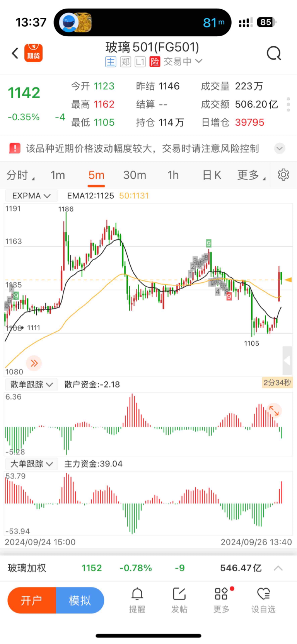
Task: Switch to the 日K chart tab
Action: point(212,175)
